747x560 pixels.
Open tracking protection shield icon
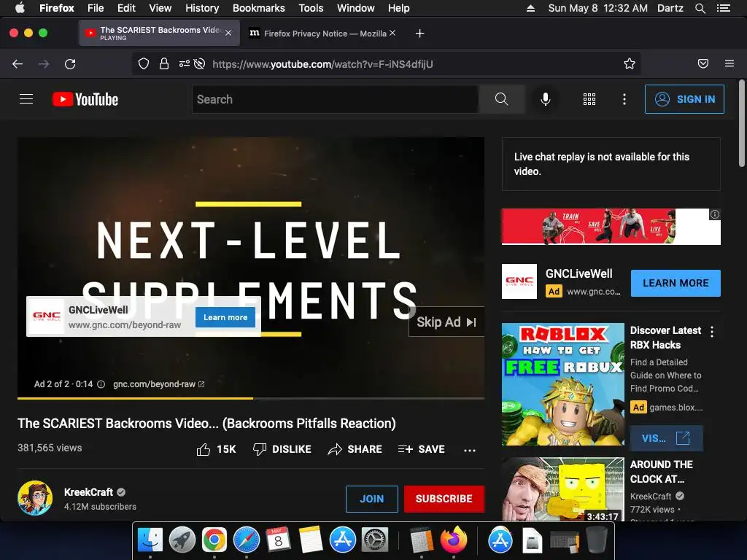144,64
